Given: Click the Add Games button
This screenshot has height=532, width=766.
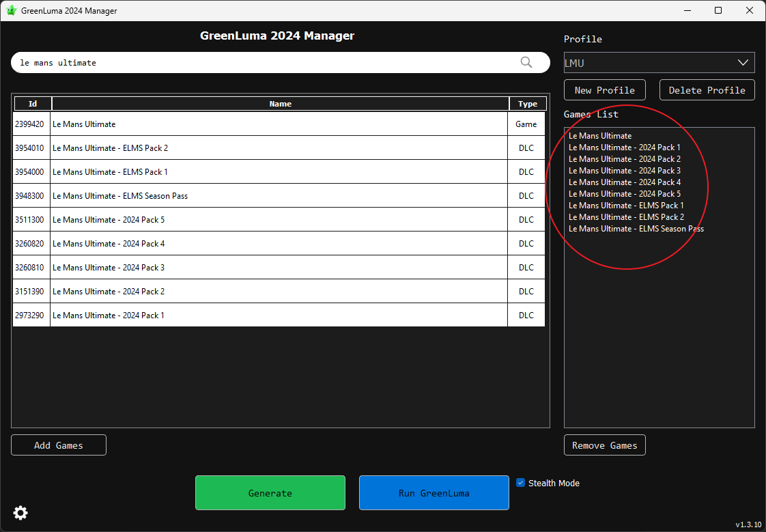Looking at the screenshot, I should coord(59,445).
